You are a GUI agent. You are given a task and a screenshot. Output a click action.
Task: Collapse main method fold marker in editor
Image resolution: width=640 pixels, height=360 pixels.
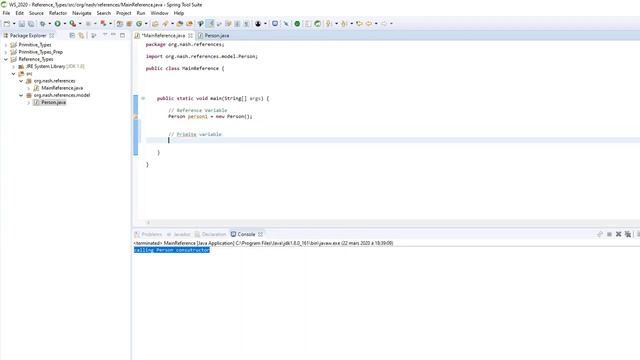[143, 98]
